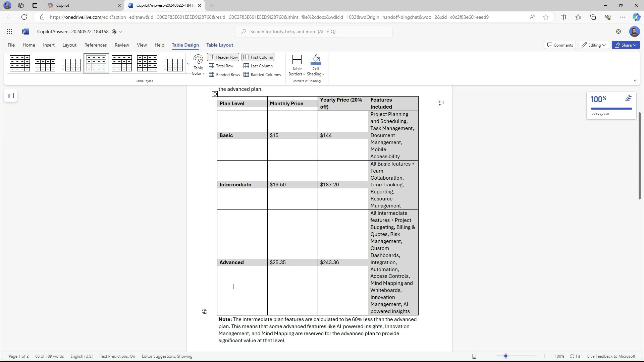Click the Share button
The width and height of the screenshot is (644, 362).
(626, 45)
